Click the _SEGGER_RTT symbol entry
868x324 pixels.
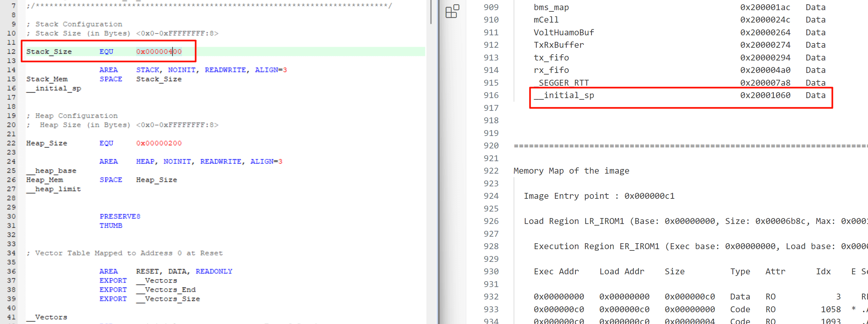561,83
